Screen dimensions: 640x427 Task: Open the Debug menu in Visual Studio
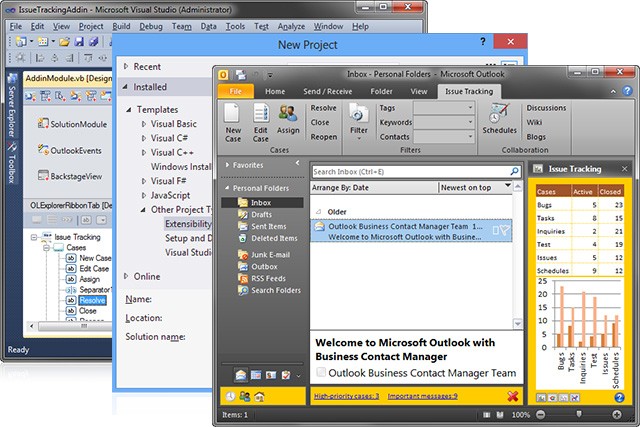151,27
